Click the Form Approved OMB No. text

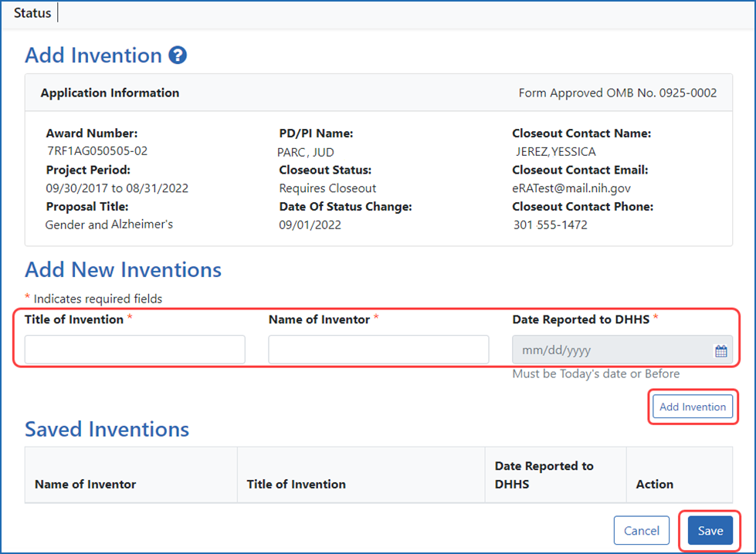coord(618,93)
